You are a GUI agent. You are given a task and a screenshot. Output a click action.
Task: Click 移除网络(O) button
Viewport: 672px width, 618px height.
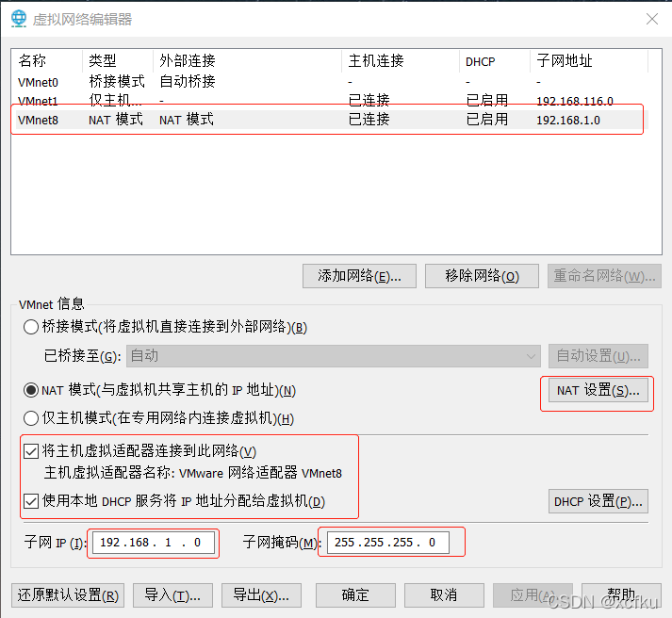coord(482,276)
